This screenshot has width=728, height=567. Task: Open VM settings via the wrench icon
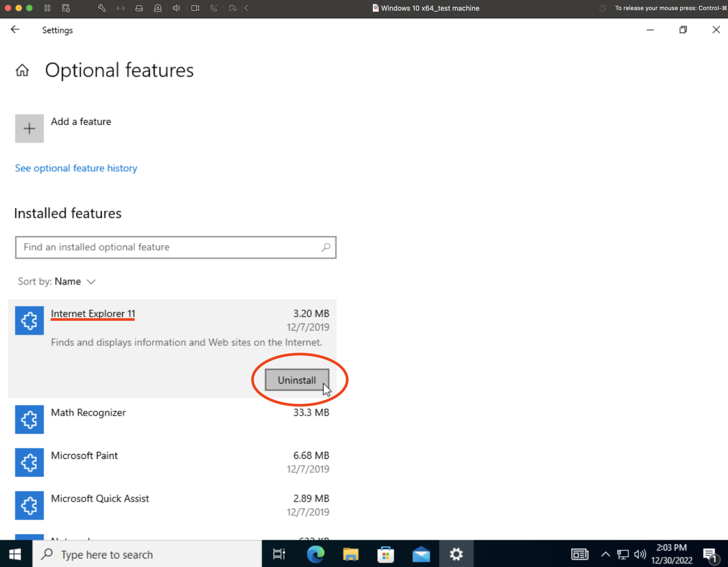click(102, 8)
